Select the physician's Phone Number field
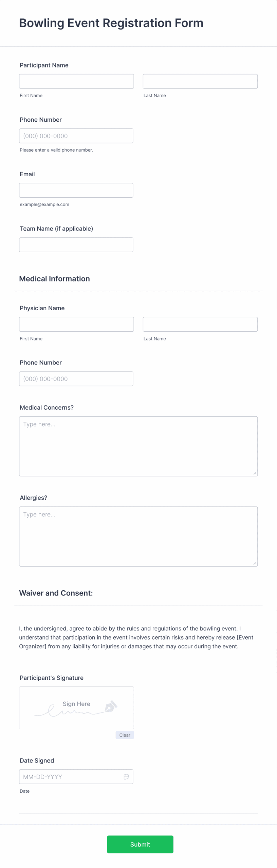 click(x=76, y=378)
